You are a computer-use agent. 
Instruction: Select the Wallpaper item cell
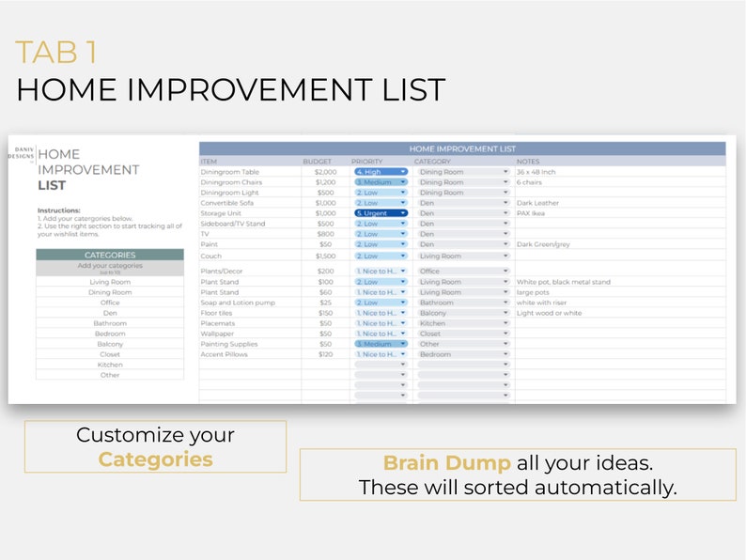tap(250, 334)
